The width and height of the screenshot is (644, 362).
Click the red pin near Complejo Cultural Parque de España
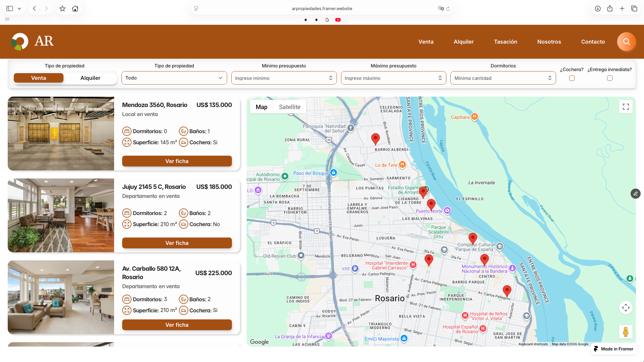[473, 239]
